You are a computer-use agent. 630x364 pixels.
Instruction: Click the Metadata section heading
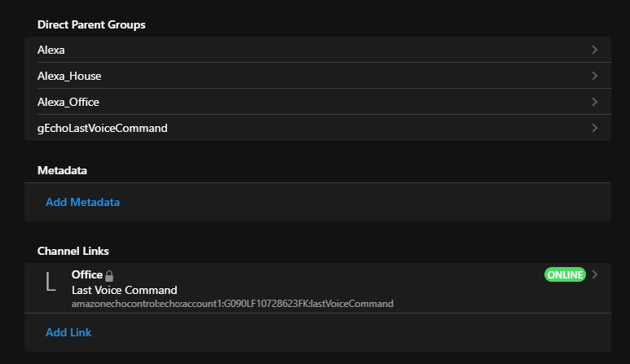click(x=62, y=170)
